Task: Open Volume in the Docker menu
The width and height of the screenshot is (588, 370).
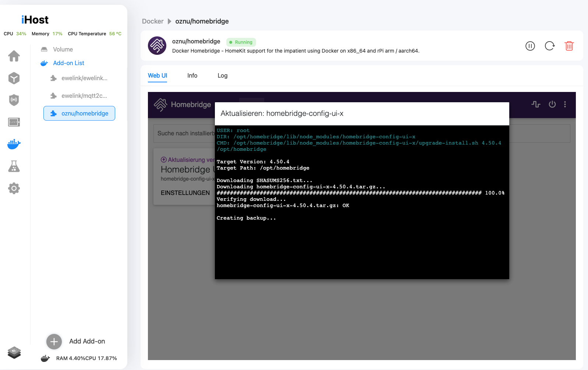Action: tap(63, 49)
